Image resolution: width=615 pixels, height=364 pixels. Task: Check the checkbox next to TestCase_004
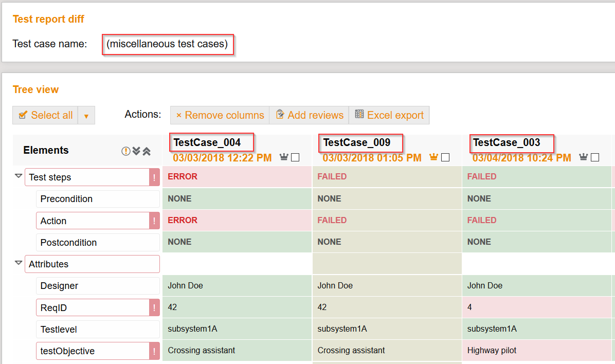coord(294,157)
